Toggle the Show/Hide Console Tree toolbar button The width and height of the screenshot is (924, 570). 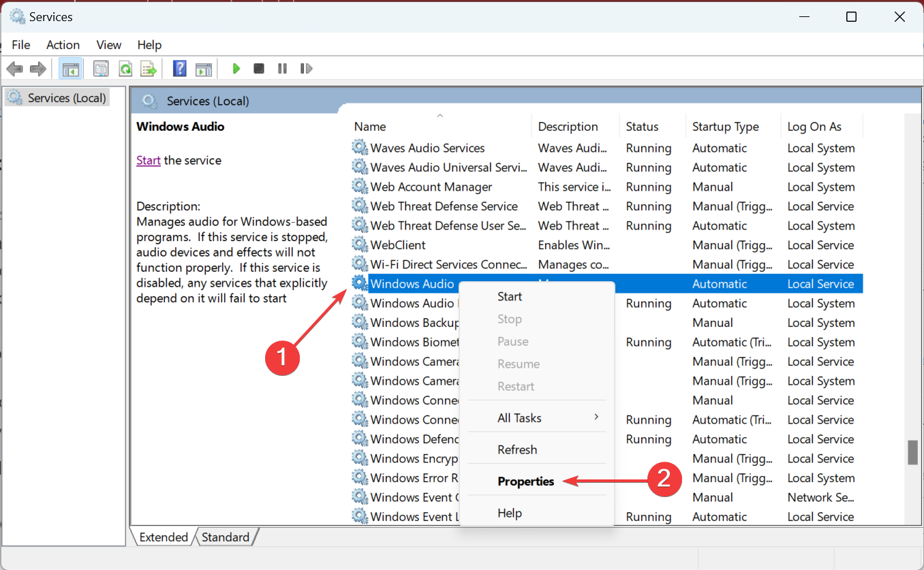click(x=70, y=69)
